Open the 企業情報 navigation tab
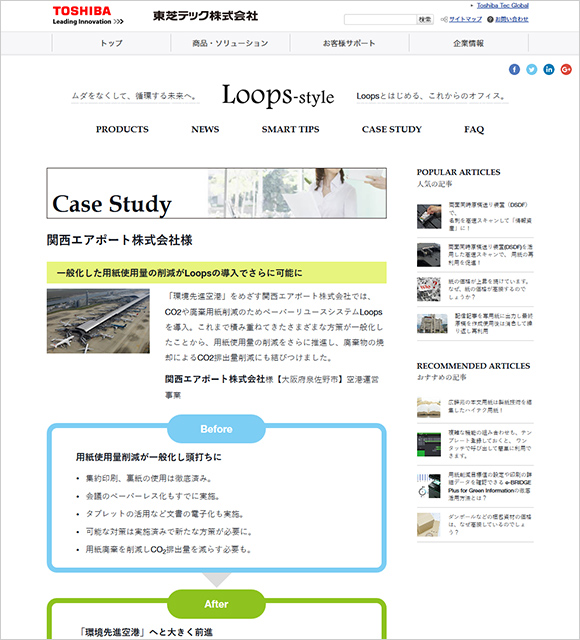 pos(469,43)
